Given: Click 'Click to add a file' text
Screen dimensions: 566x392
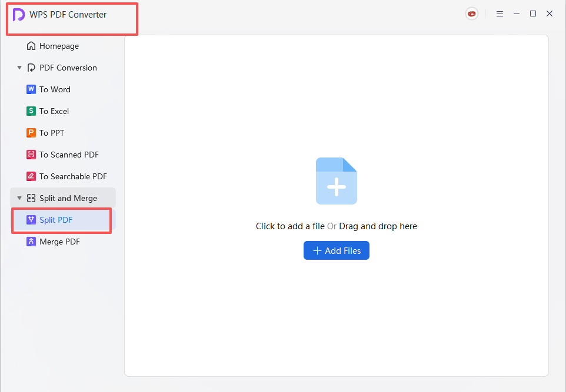Looking at the screenshot, I should click(x=290, y=226).
